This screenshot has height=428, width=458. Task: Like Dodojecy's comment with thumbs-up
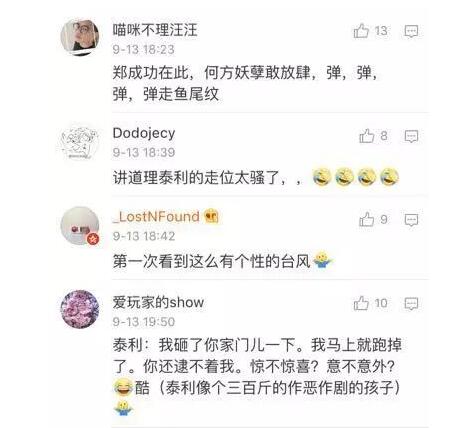[x=367, y=136]
